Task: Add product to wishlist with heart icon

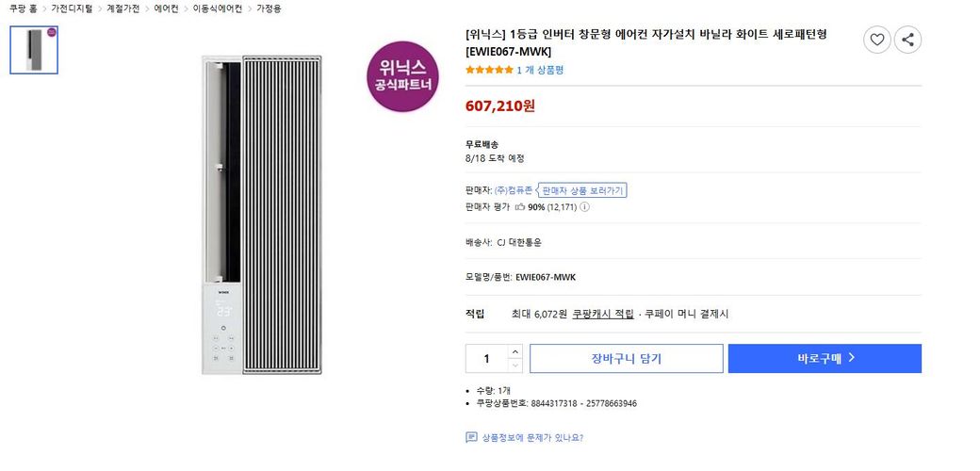Action: pyautogui.click(x=876, y=40)
